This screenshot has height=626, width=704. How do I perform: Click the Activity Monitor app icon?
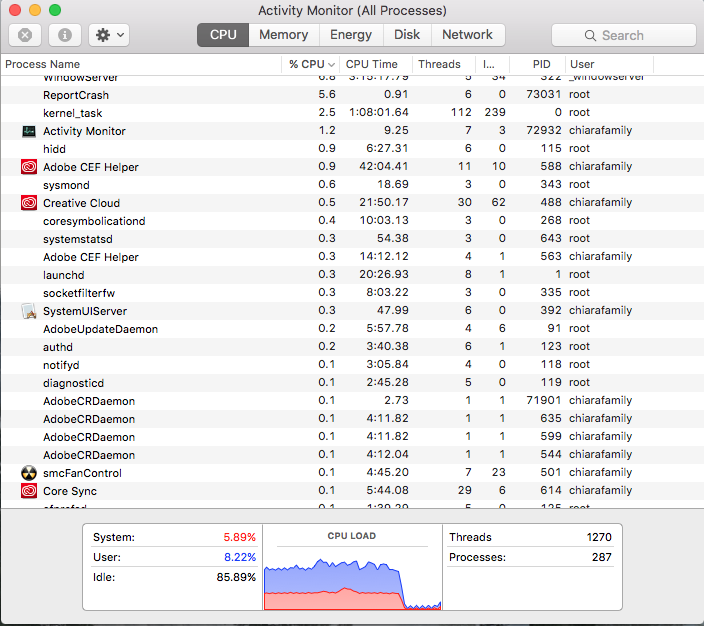(29, 131)
